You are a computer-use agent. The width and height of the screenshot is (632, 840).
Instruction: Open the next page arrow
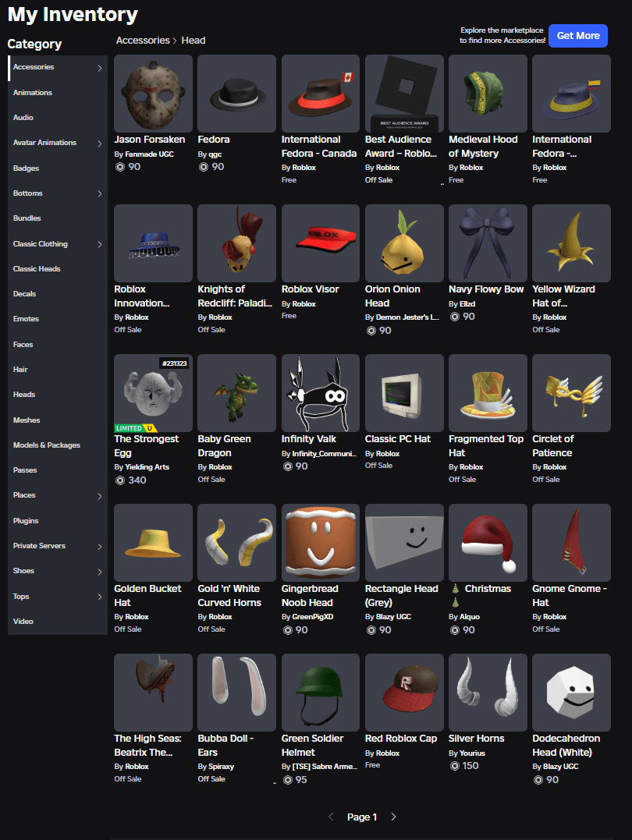[x=393, y=817]
